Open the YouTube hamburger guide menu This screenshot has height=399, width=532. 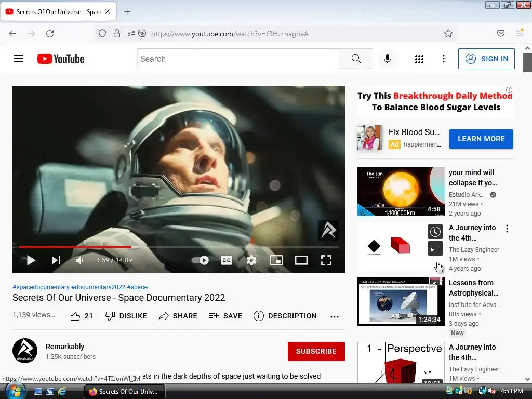[19, 59]
